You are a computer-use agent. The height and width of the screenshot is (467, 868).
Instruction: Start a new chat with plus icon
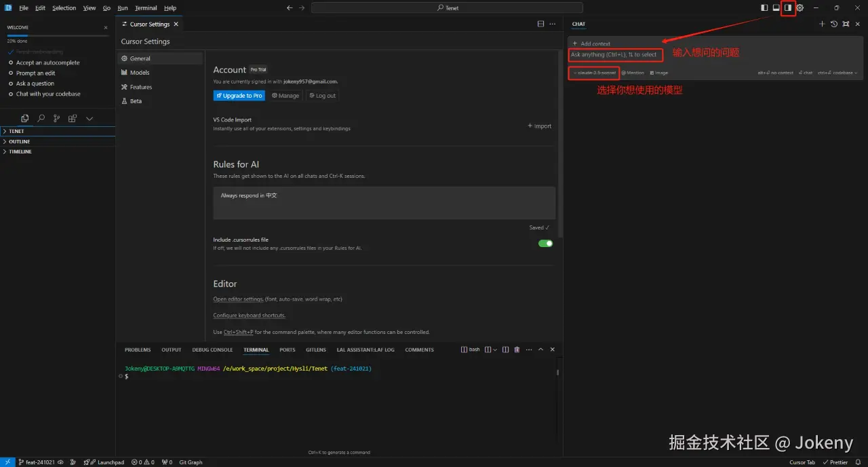click(x=823, y=24)
